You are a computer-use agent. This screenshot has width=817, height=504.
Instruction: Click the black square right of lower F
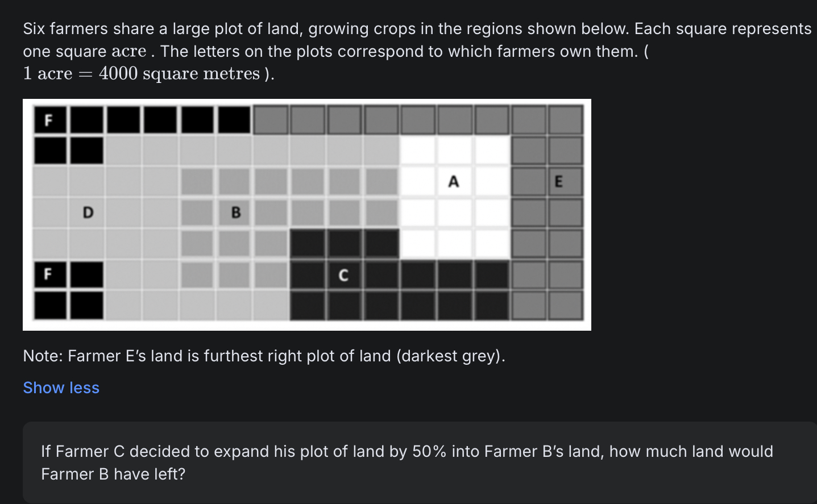coord(87,275)
